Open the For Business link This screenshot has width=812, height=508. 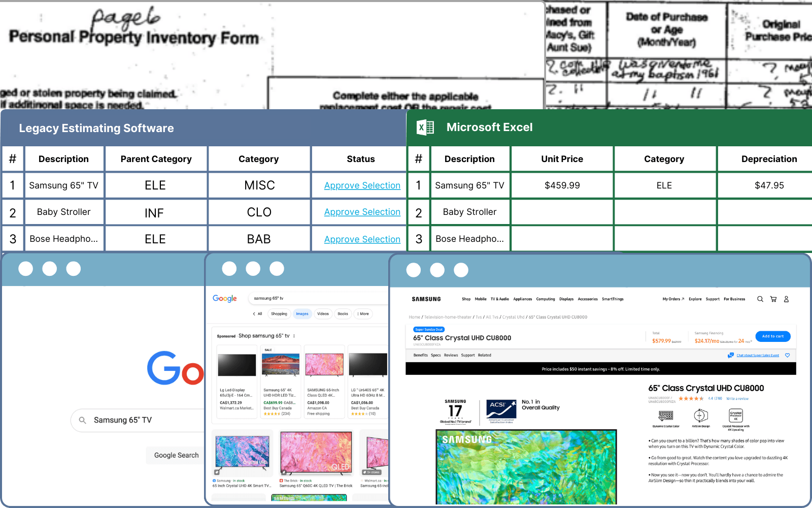click(x=734, y=299)
